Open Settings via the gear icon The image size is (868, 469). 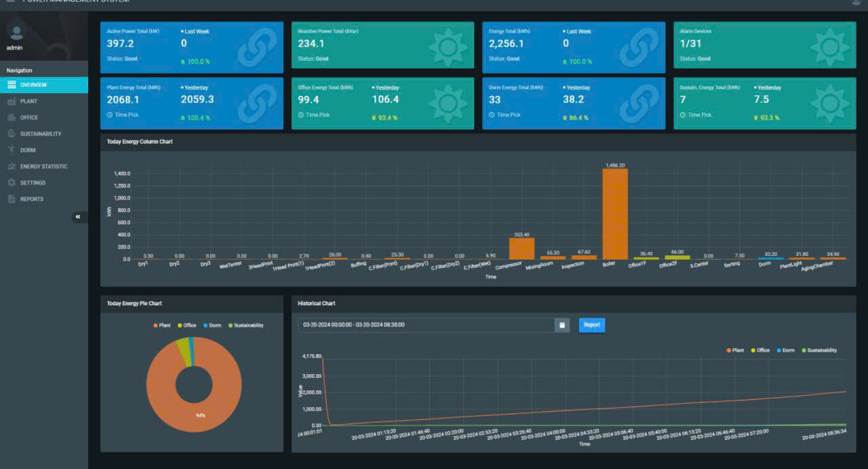click(x=10, y=182)
